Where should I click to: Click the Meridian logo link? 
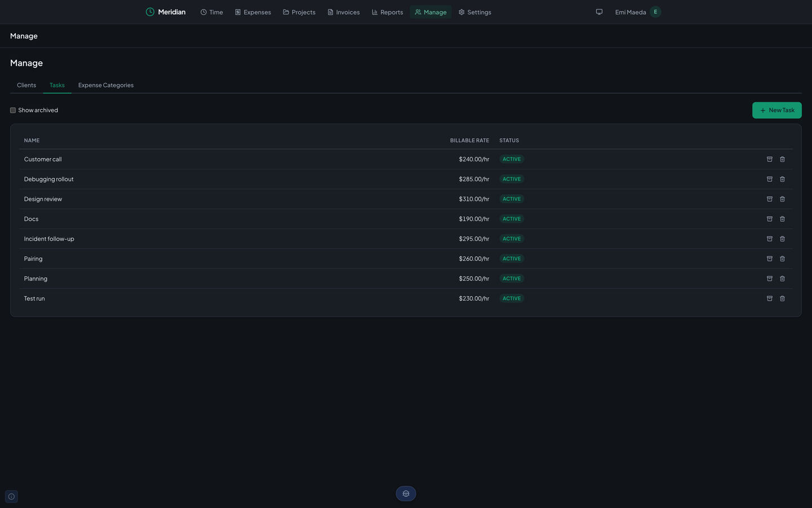pyautogui.click(x=166, y=12)
